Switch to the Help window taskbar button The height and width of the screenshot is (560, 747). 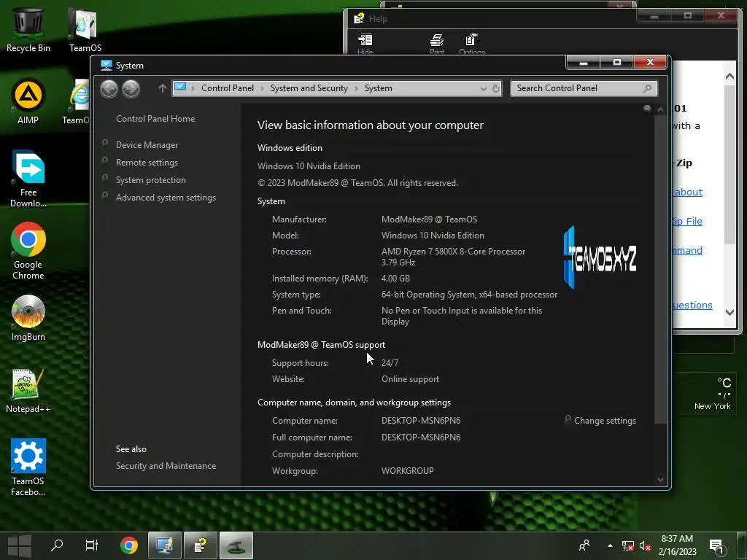pos(200,545)
